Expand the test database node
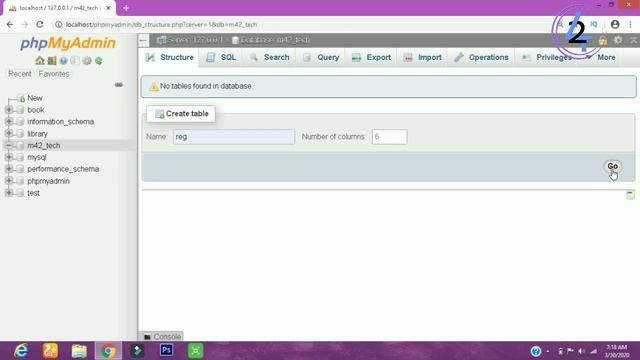This screenshot has height=360, width=640. coord(9,193)
